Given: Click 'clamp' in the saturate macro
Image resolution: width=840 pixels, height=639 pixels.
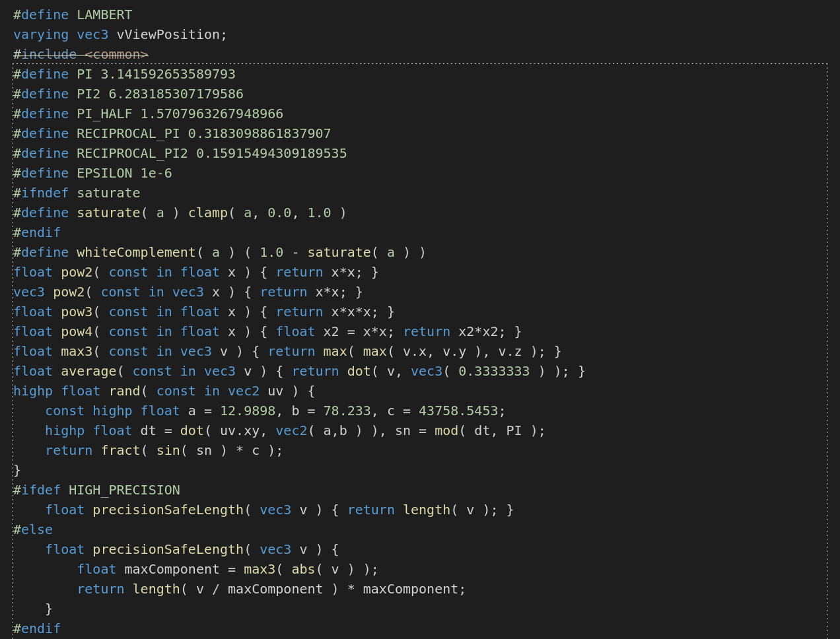Looking at the screenshot, I should 208,213.
